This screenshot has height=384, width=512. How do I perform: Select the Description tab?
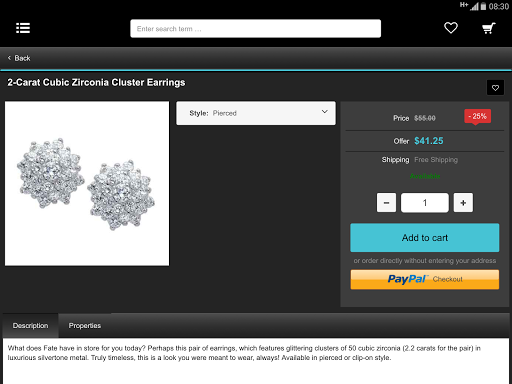30,326
